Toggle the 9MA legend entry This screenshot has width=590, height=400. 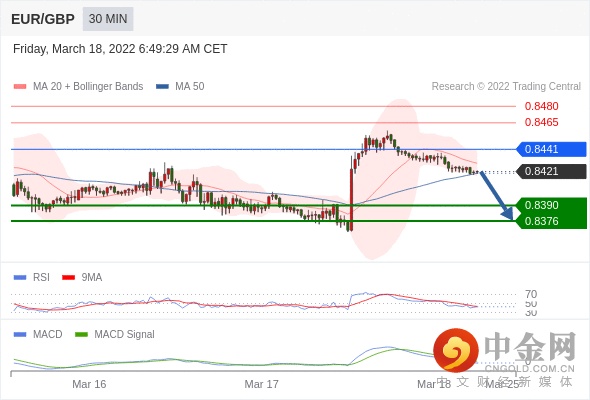82,278
